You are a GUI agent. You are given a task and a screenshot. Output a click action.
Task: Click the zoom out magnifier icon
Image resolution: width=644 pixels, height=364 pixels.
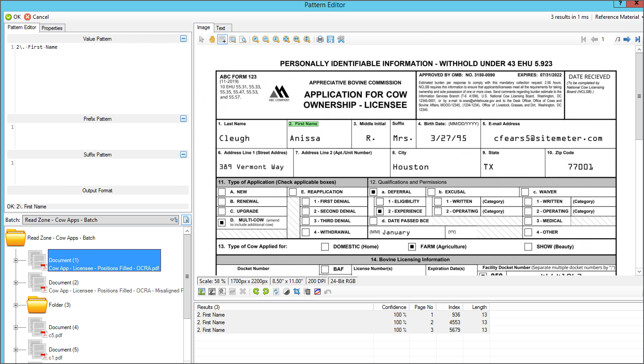click(266, 39)
